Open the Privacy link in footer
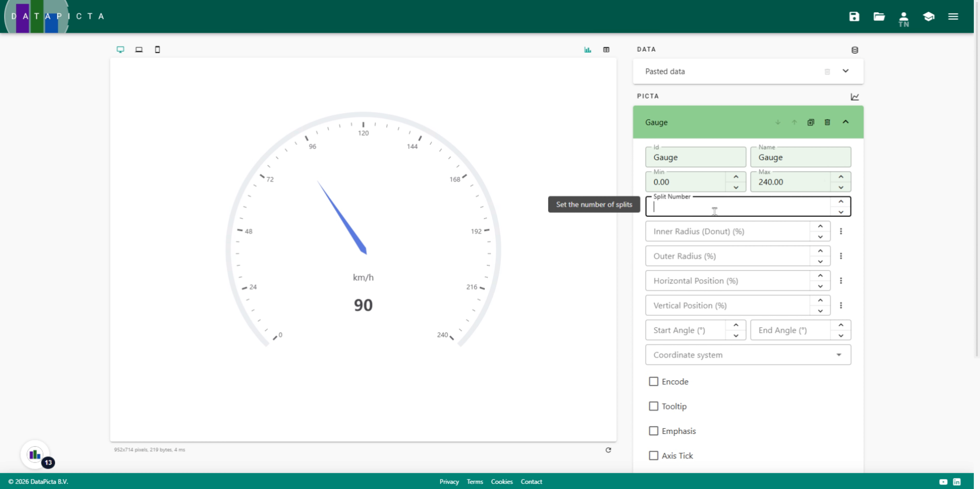 [x=449, y=481]
